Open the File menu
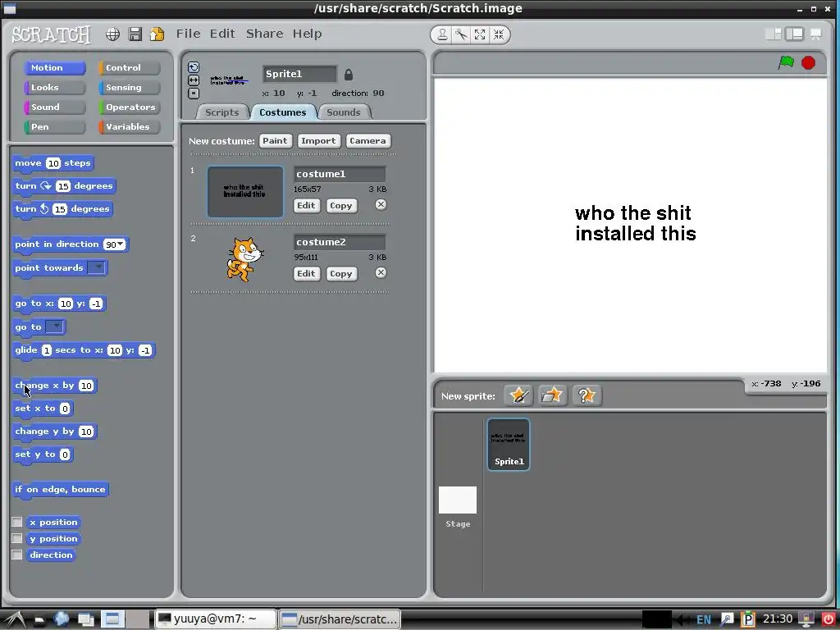 [188, 34]
